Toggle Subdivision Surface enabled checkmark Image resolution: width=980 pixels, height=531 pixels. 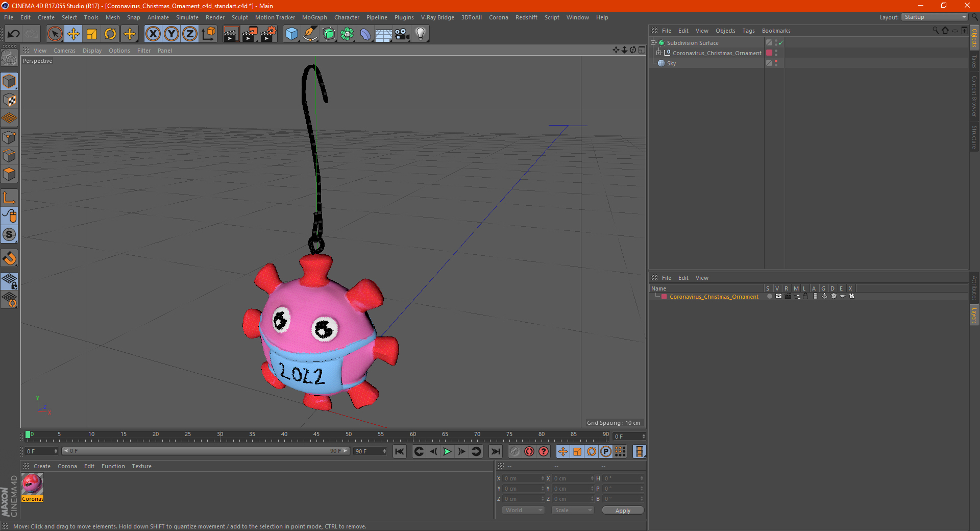pos(780,43)
